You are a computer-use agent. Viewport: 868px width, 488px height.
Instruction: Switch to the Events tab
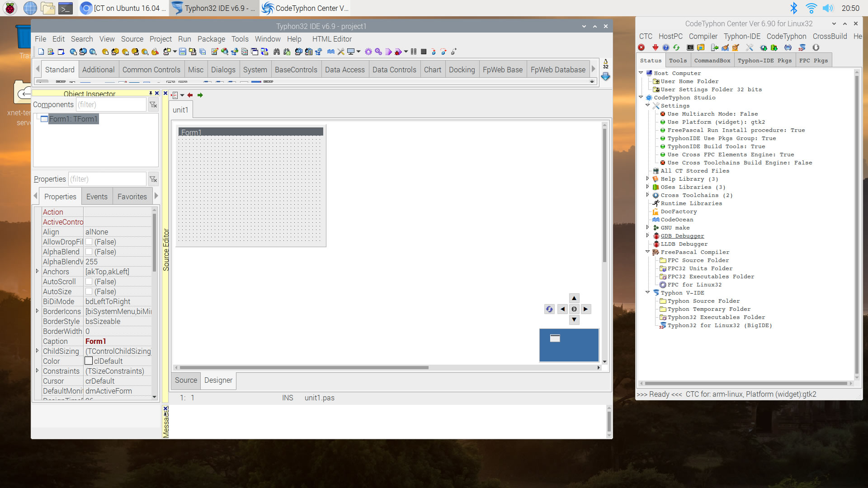pyautogui.click(x=97, y=197)
